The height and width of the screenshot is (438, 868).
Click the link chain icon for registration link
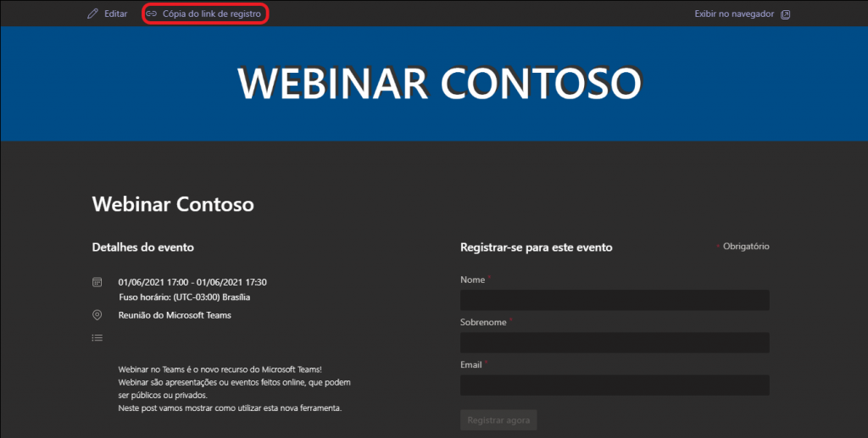151,14
